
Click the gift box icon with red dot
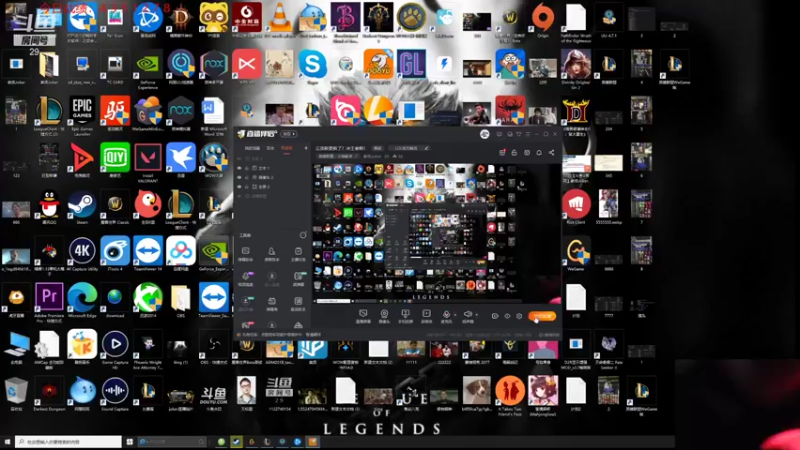point(502,153)
